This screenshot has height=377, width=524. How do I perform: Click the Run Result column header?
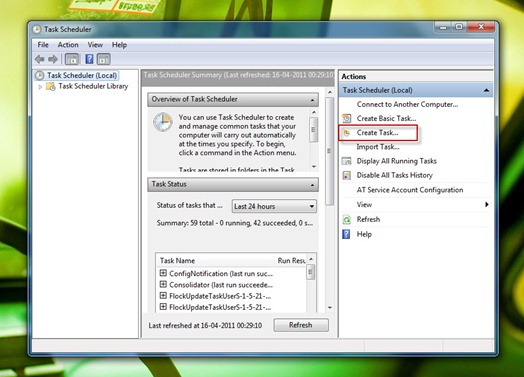click(x=291, y=261)
